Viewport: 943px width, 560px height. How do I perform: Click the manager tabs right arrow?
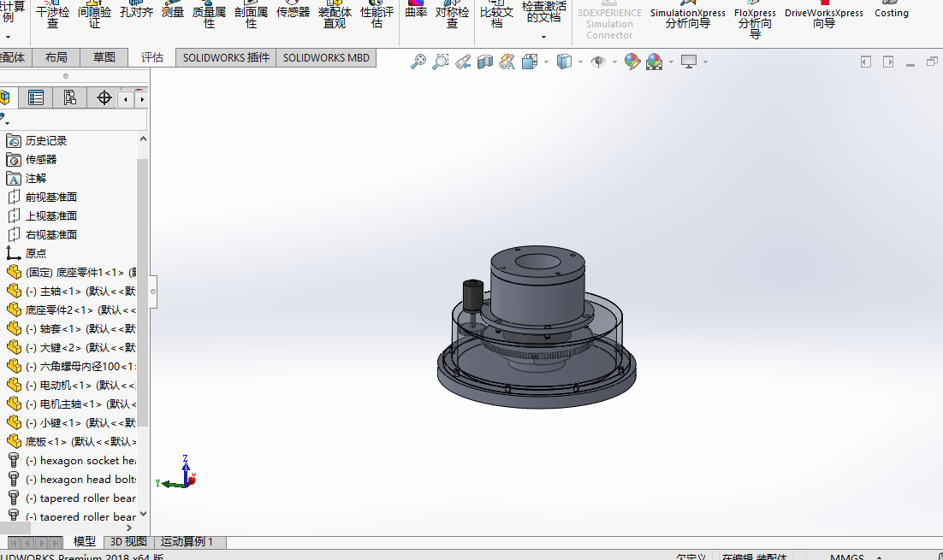point(142,99)
